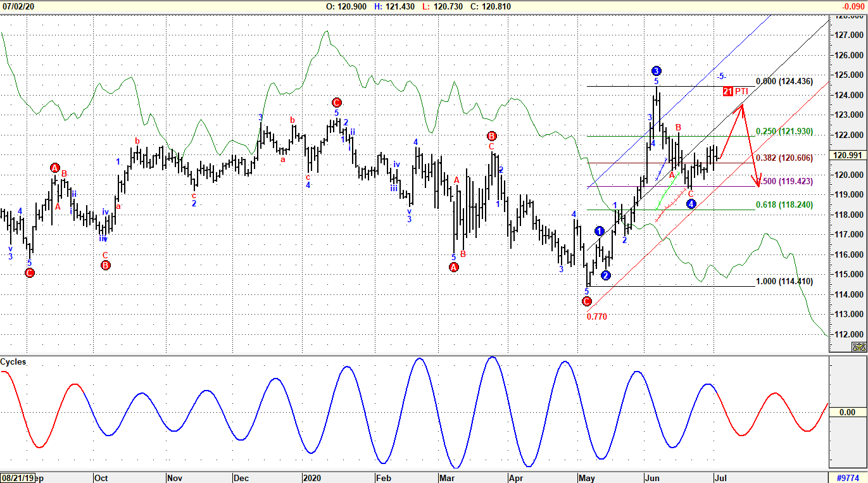Screen dimensions: 868x483
Task: Select the 0.618 (118.240) Fibonacci label
Action: point(784,204)
